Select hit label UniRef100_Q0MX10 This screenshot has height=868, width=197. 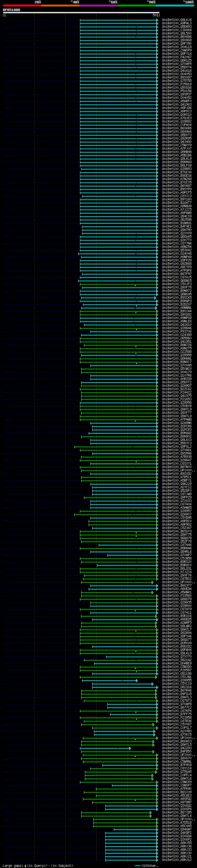(177, 115)
